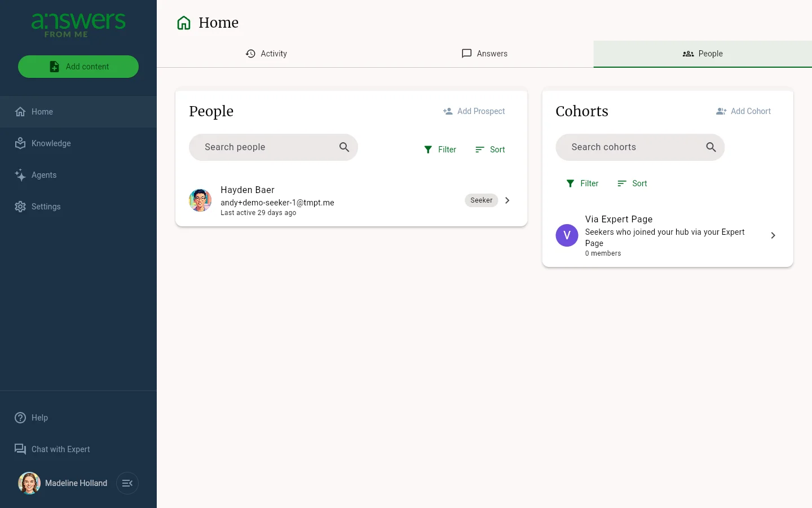Switch to the Activity tab
812x508 pixels.
266,54
